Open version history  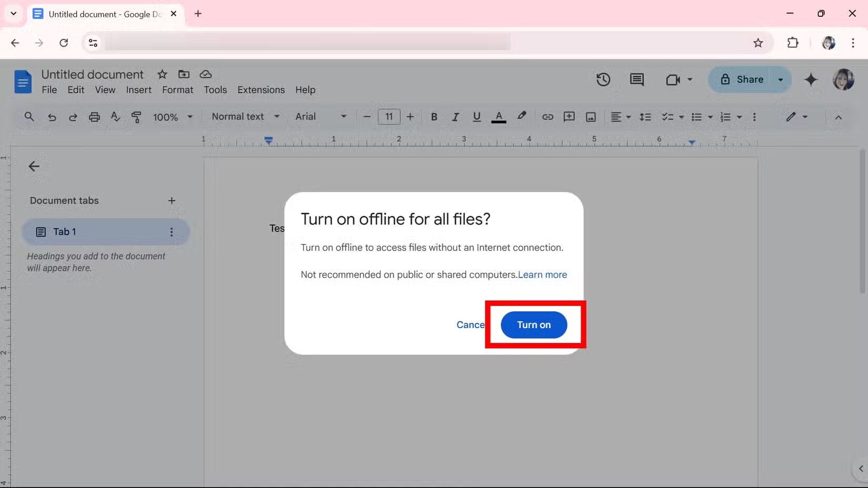(603, 79)
